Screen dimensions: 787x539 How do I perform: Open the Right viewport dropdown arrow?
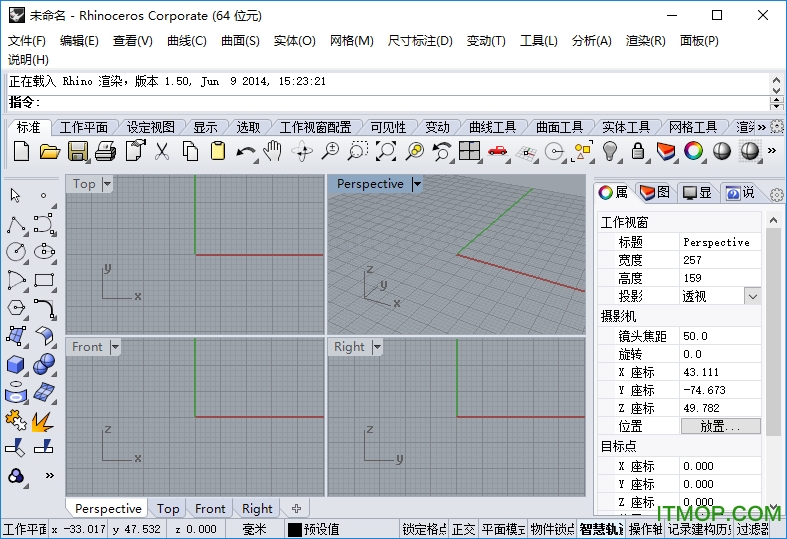377,347
